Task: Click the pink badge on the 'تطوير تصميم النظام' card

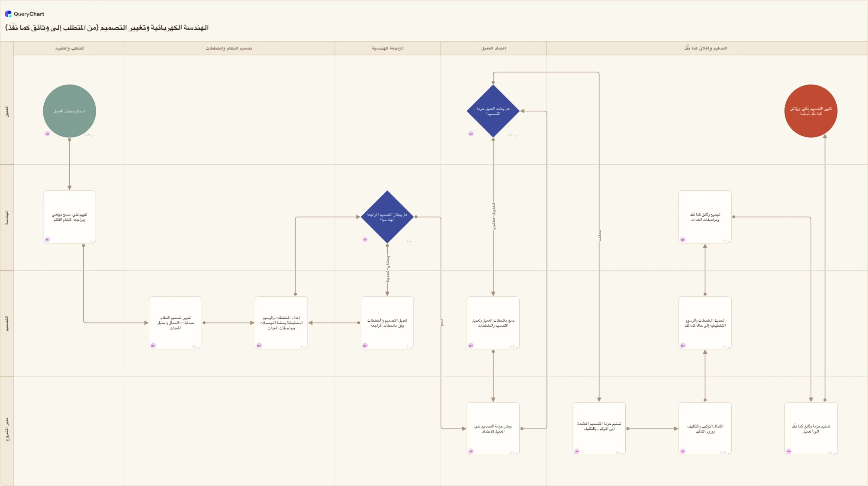Action: [x=153, y=345]
